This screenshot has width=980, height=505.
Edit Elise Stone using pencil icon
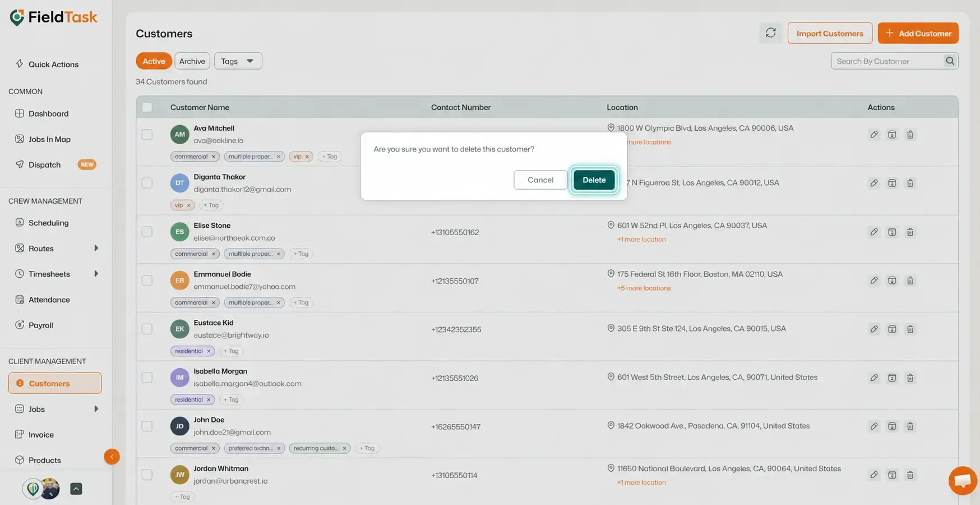(874, 232)
